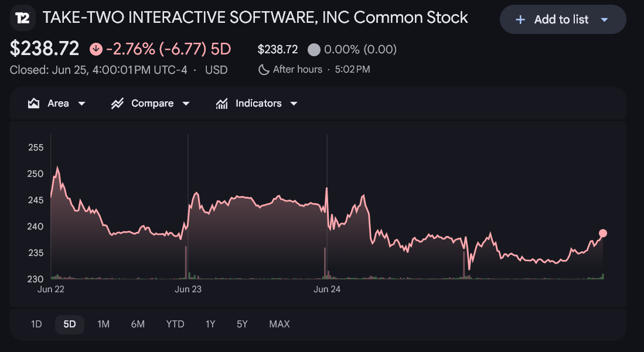Switch to the 6M time range
Image resolution: width=644 pixels, height=352 pixels.
pos(138,324)
